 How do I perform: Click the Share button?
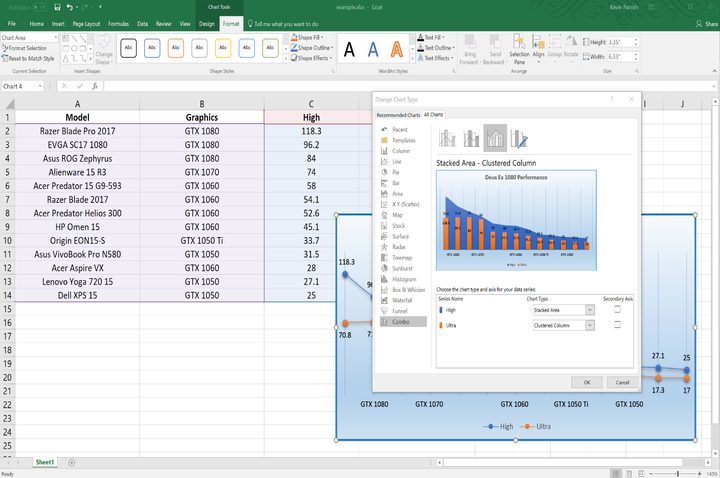[707, 24]
